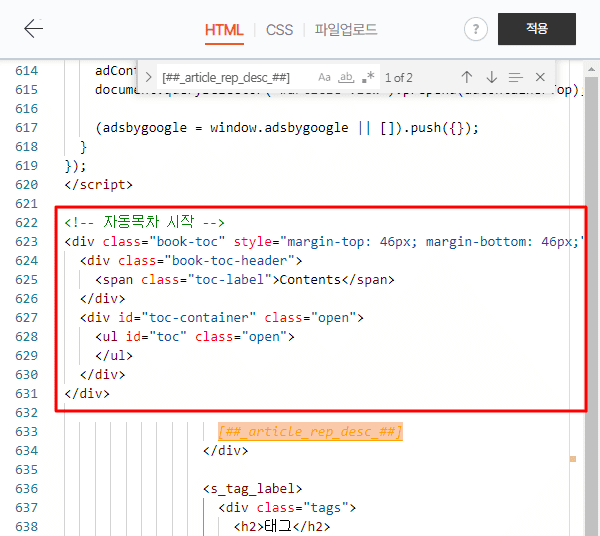Click 'book-toc-header' text on line 624
The image size is (600, 536).
(230, 261)
